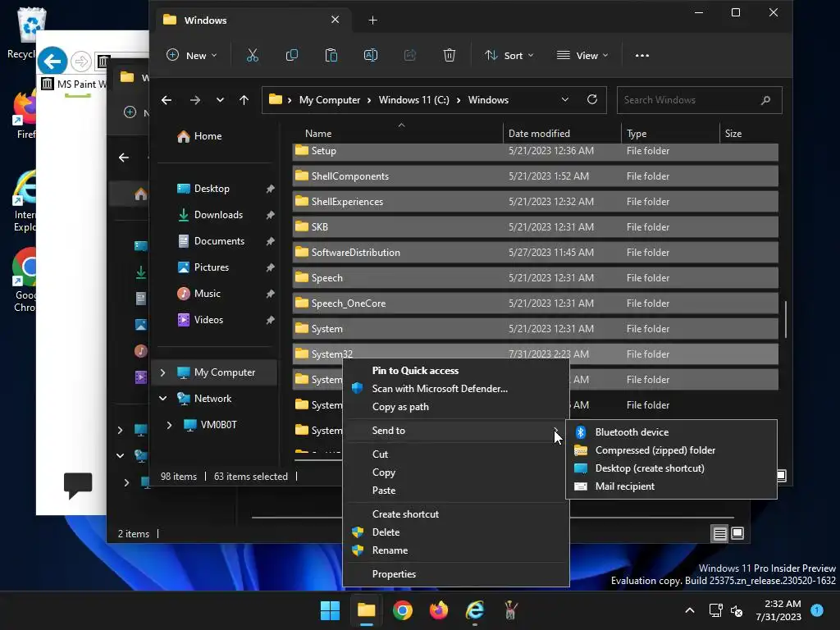
Task: Go back with the Windows Explorer back arrow
Action: [x=167, y=99]
